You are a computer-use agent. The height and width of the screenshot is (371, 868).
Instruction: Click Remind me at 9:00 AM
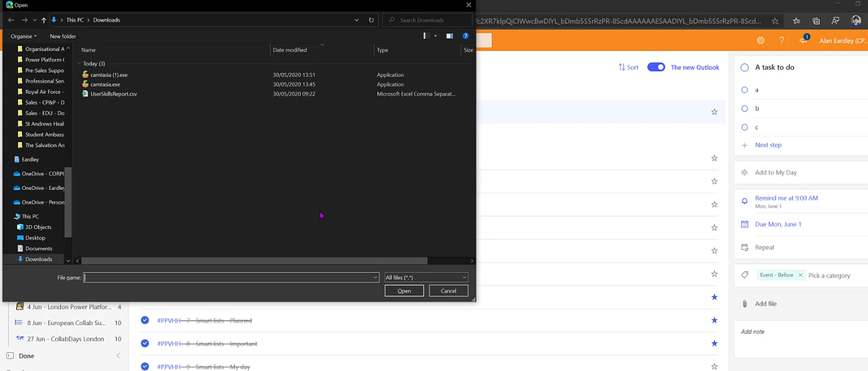pos(786,198)
